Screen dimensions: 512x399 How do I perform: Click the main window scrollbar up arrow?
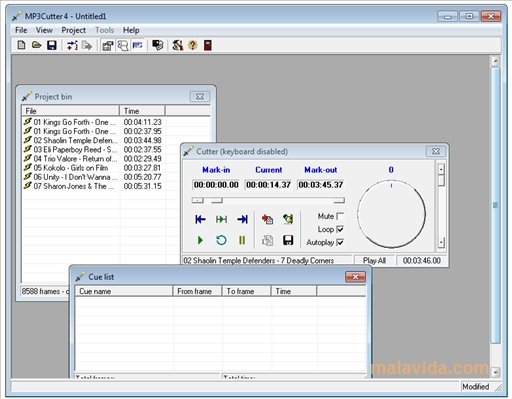coord(495,61)
